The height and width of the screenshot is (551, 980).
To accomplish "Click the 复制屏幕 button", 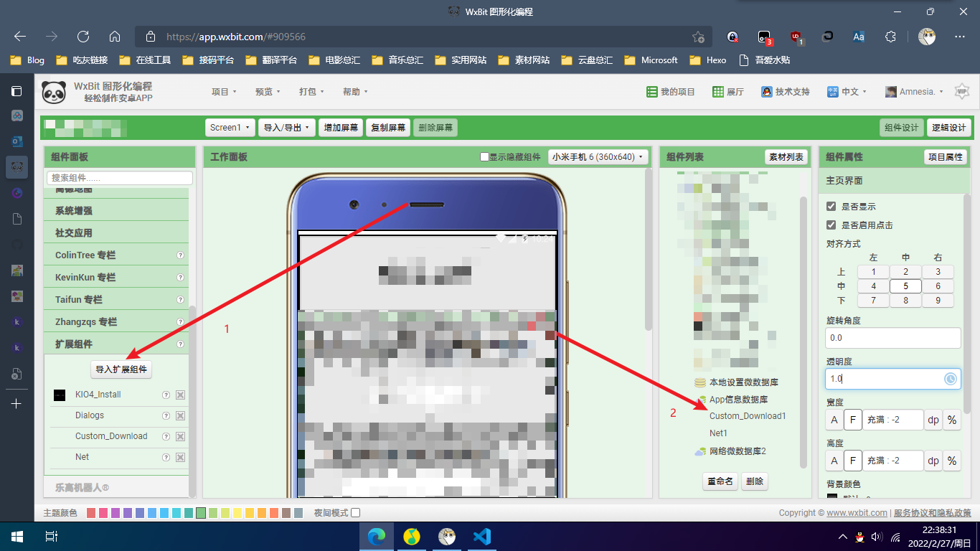I will click(388, 128).
